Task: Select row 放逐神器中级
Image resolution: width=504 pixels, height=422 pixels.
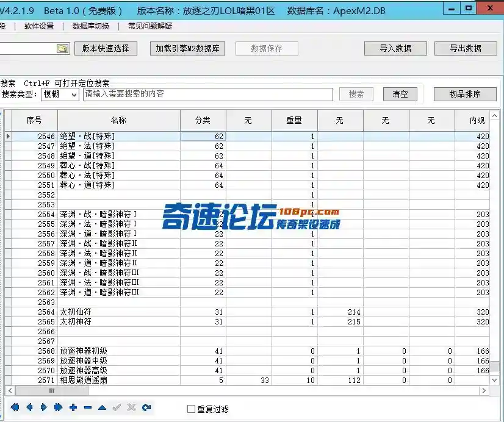Action: pos(248,360)
